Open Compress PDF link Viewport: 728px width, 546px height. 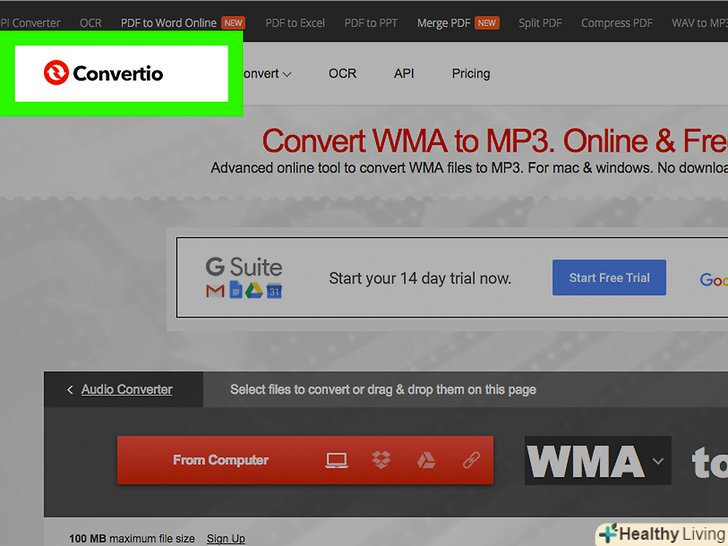coord(617,23)
